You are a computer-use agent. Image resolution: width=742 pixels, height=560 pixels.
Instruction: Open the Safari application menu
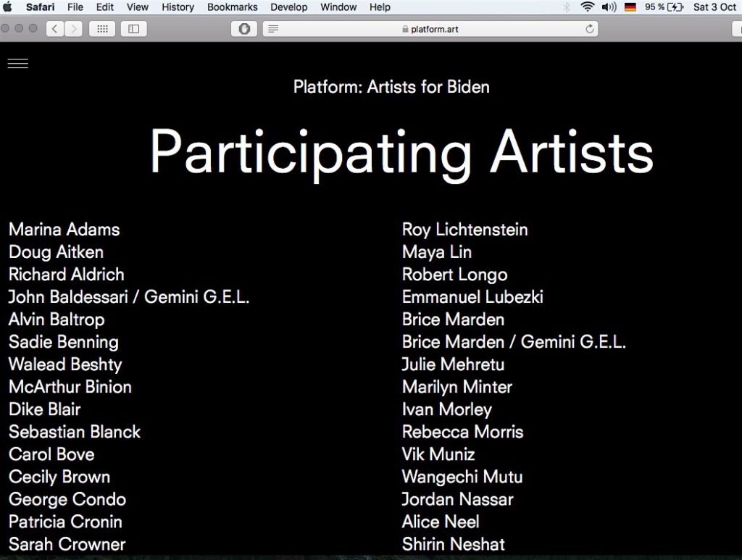41,7
